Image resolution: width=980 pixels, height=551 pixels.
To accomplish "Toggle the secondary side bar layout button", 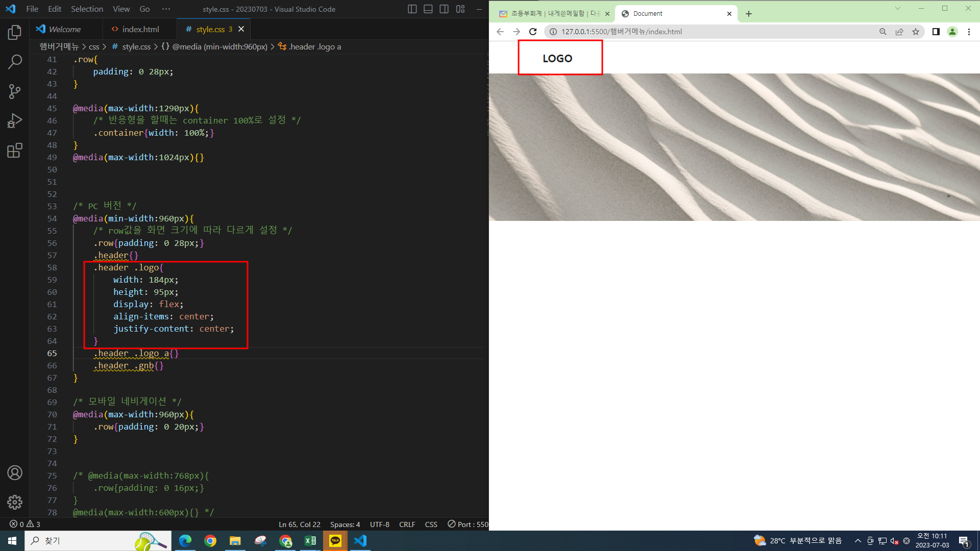I will tap(444, 9).
